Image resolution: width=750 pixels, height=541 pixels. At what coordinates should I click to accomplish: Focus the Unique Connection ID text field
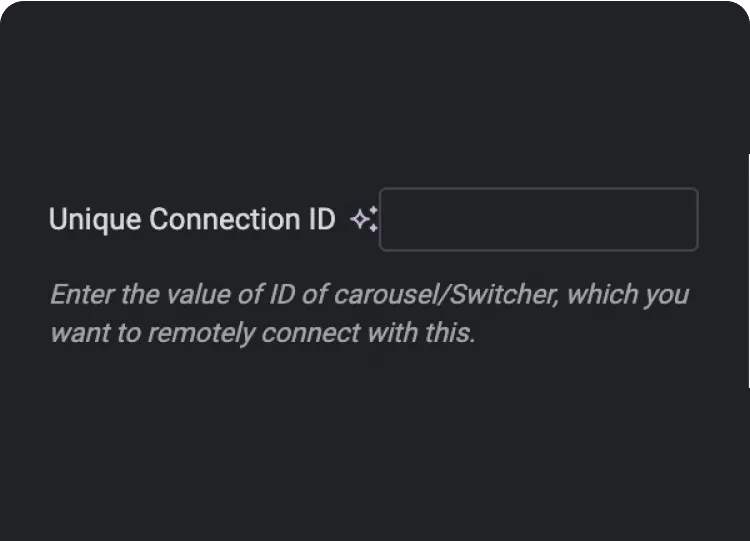539,220
